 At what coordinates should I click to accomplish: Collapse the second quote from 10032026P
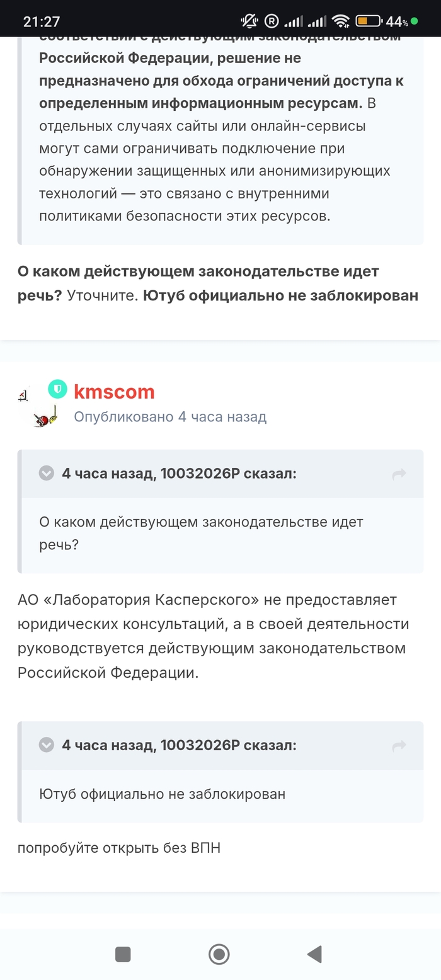(x=47, y=745)
